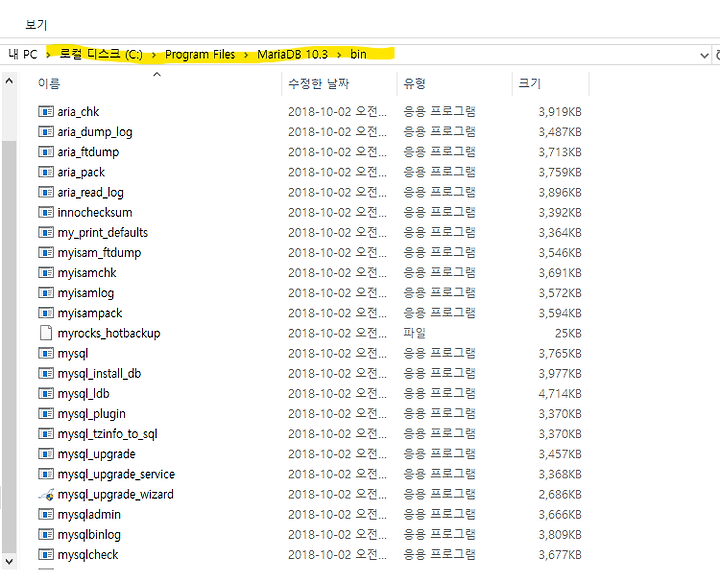Click the aria_dump_log application icon
Screen dimensions: 720x580
[x=46, y=132]
